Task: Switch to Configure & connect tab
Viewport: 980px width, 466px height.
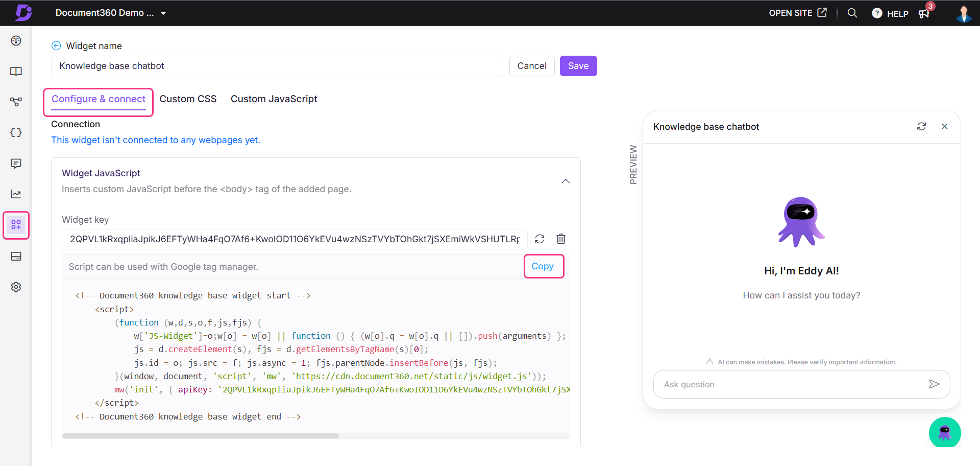Action: coord(99,99)
